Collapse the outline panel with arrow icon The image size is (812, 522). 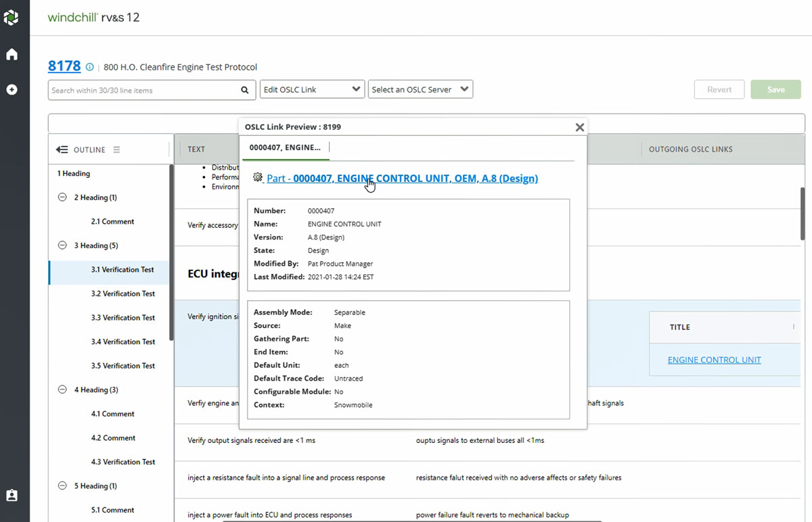click(62, 149)
